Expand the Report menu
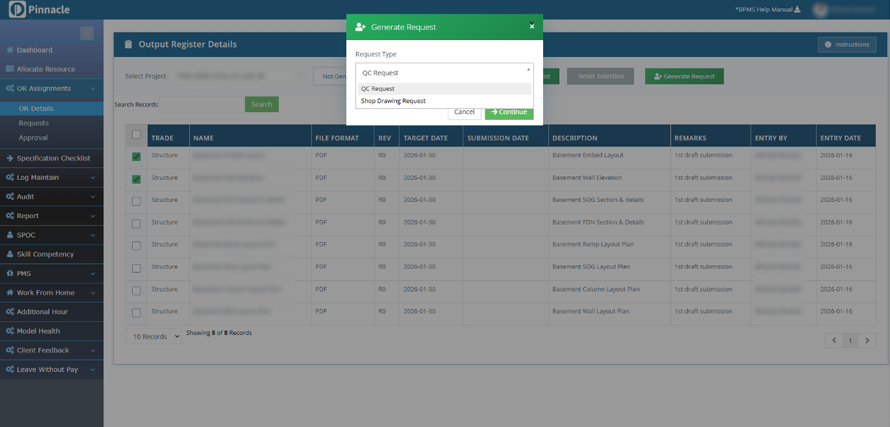The image size is (890, 427). coord(93,216)
